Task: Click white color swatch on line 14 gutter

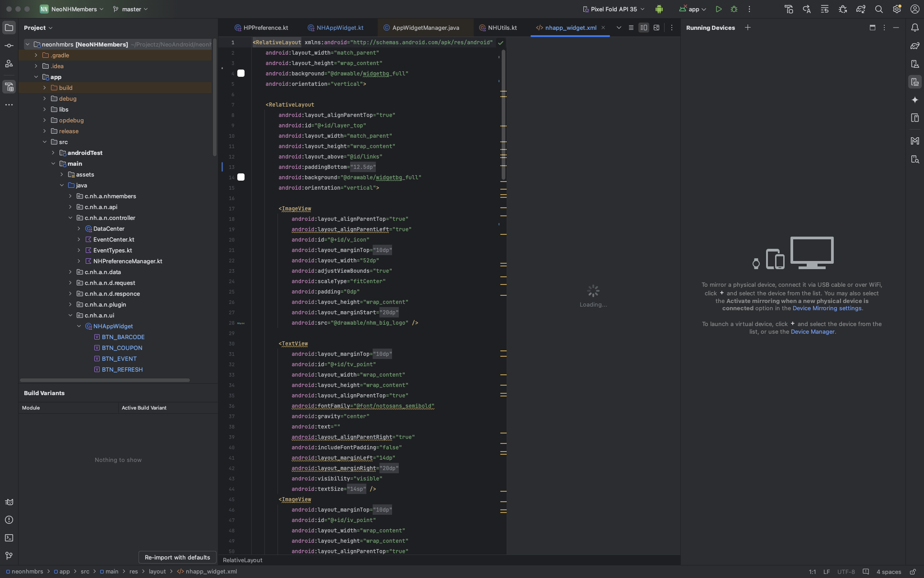Action: [x=241, y=177]
